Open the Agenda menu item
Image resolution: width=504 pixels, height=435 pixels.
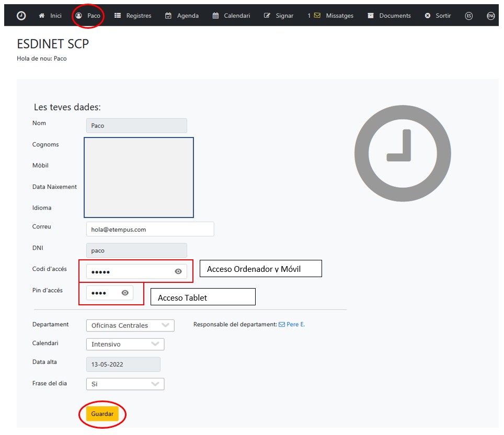click(188, 16)
